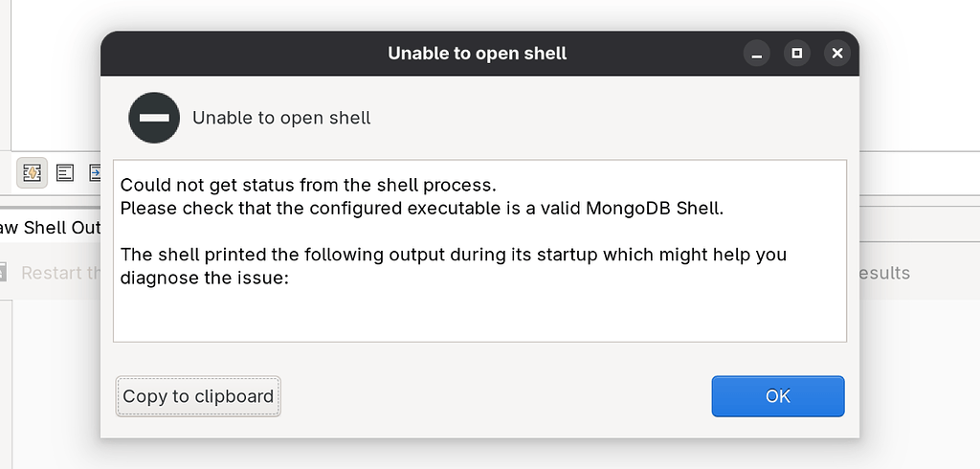This screenshot has height=469, width=980.
Task: Minimize the error dialog window
Action: [x=757, y=54]
